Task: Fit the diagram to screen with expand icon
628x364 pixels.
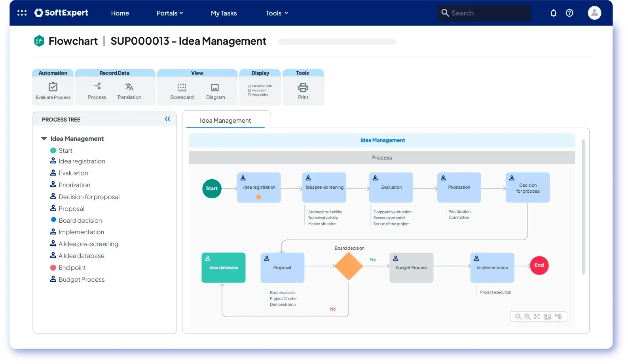Action: pos(537,317)
